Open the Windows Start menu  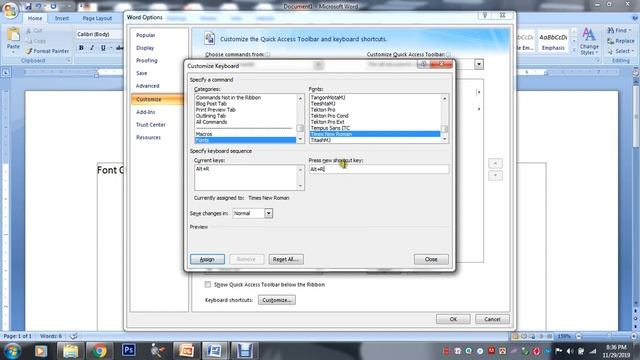(12, 350)
